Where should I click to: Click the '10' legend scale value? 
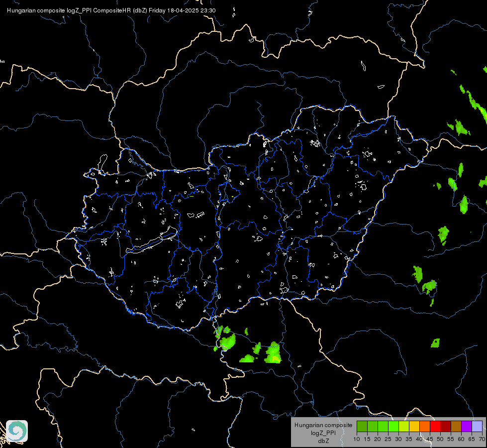point(357,440)
